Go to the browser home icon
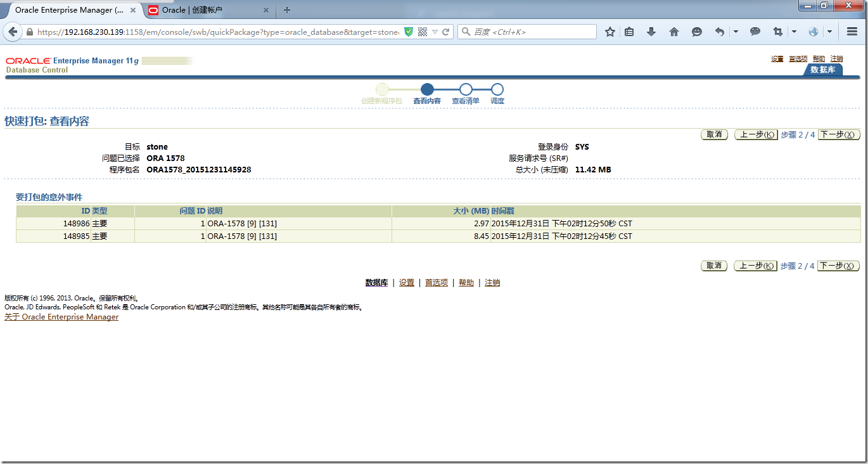This screenshot has height=464, width=868. pyautogui.click(x=674, y=32)
